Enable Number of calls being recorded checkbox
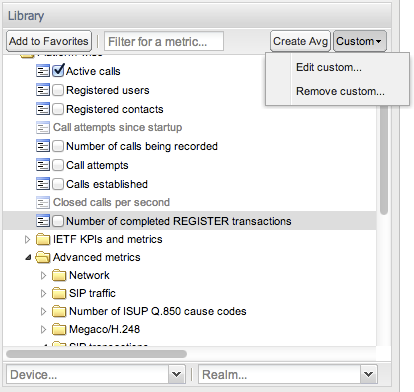Screen dimensions: 414x392 pyautogui.click(x=58, y=146)
